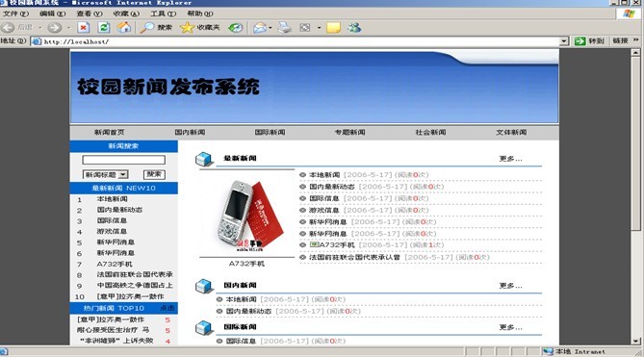644x357 pixels.
Task: Expand the Mail button dropdown arrow
Action: click(x=270, y=28)
